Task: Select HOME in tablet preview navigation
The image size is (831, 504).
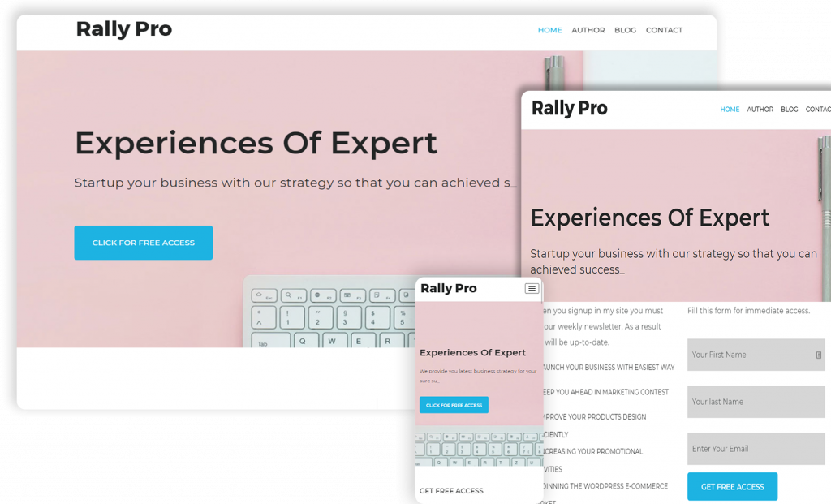Action: click(730, 110)
